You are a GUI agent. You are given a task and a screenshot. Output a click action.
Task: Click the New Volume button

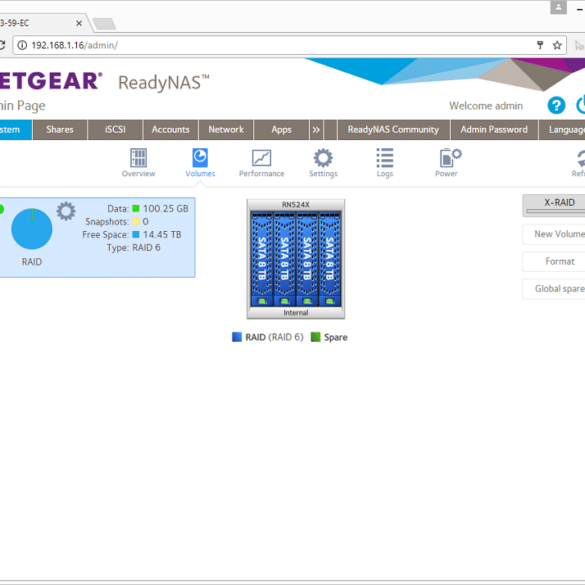click(x=554, y=234)
